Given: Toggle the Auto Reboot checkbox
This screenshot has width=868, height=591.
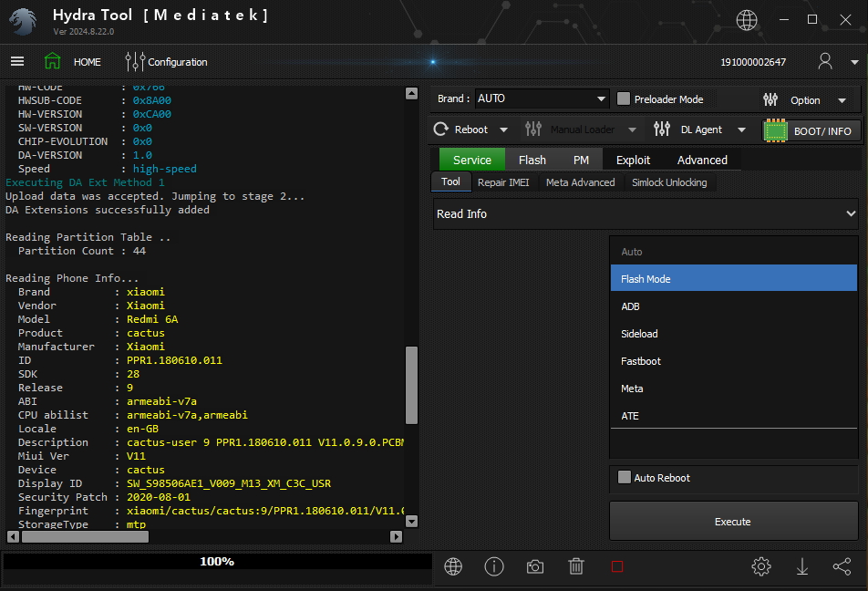Looking at the screenshot, I should coord(625,478).
